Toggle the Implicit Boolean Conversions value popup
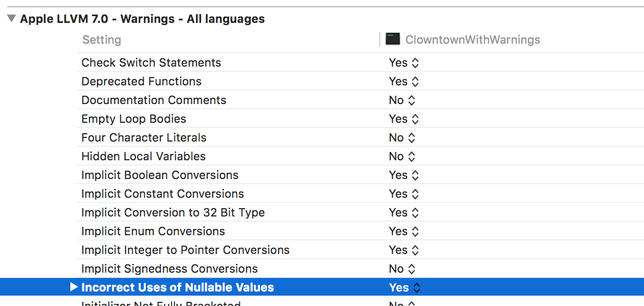Screen dimensions: 644x306 (404, 175)
